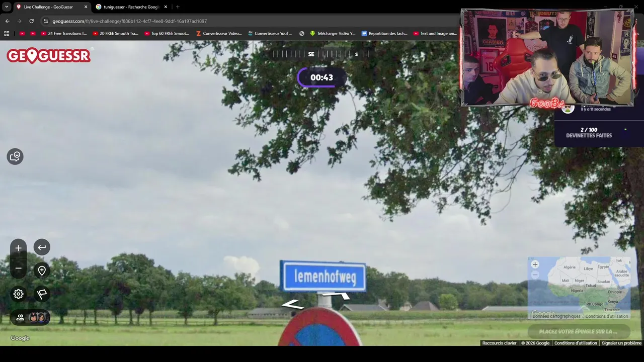Move along the road using the right arrow
Image resolution: width=644 pixels, height=362 pixels.
point(337,295)
